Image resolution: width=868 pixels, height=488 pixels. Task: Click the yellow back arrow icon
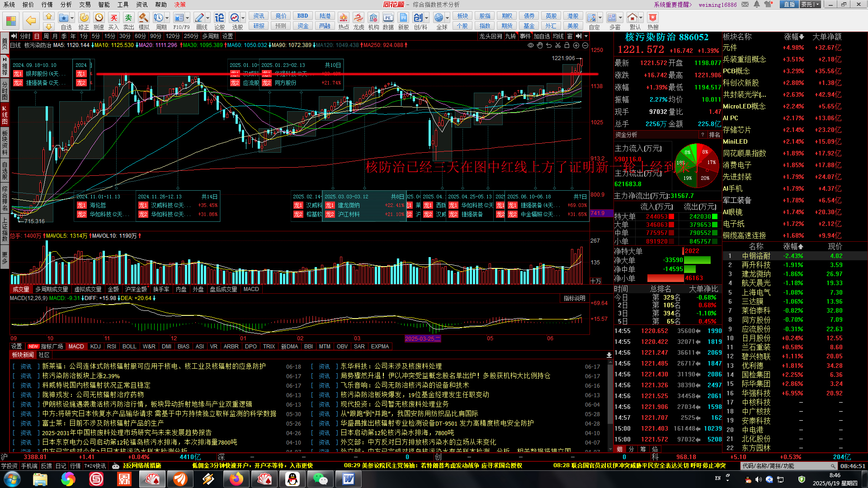click(x=31, y=21)
